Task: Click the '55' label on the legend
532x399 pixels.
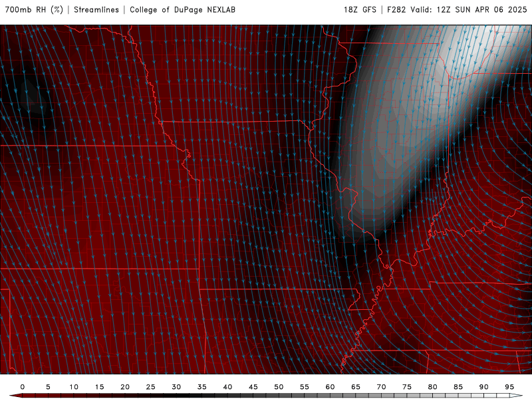Action: click(305, 387)
